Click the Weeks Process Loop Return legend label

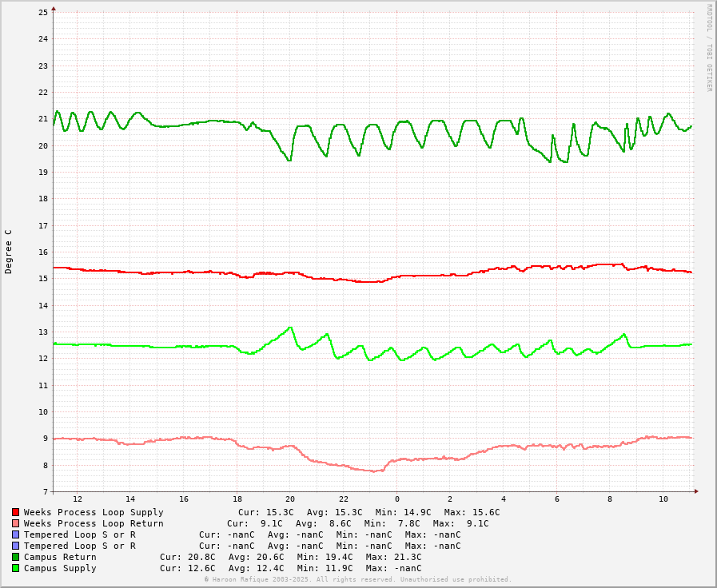94,523
